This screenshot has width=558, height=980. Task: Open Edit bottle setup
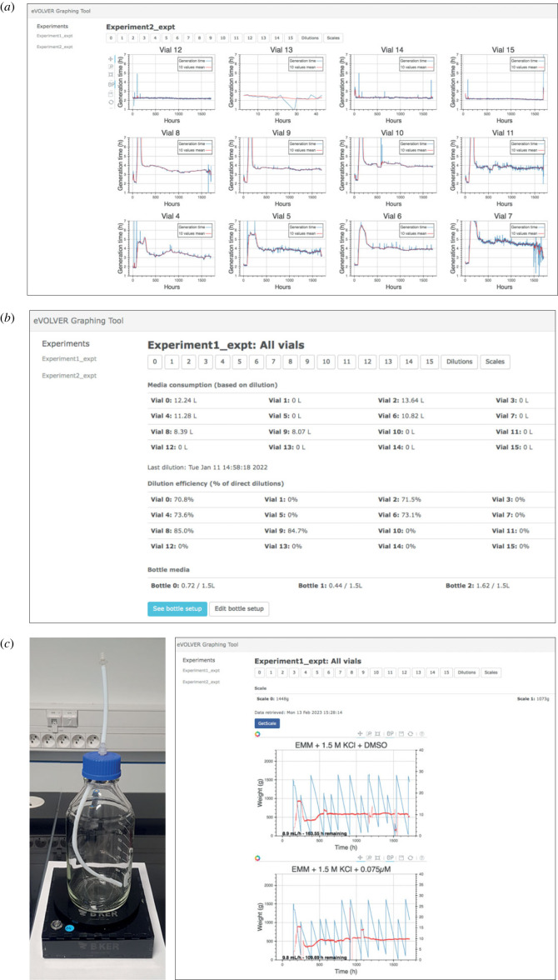pos(239,608)
